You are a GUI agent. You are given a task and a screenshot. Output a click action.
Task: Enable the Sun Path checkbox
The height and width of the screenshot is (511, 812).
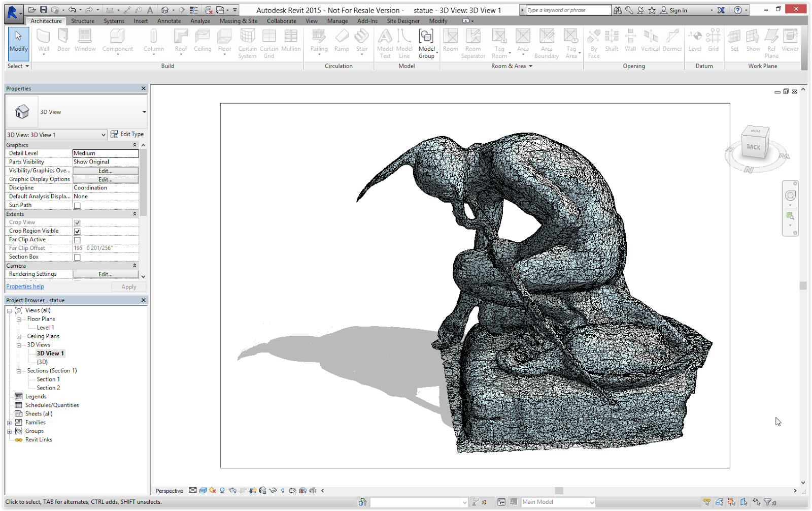click(x=76, y=205)
